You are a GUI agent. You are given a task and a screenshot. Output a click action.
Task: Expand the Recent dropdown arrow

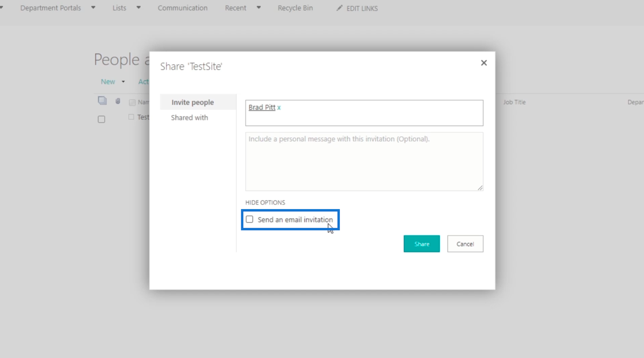click(259, 8)
